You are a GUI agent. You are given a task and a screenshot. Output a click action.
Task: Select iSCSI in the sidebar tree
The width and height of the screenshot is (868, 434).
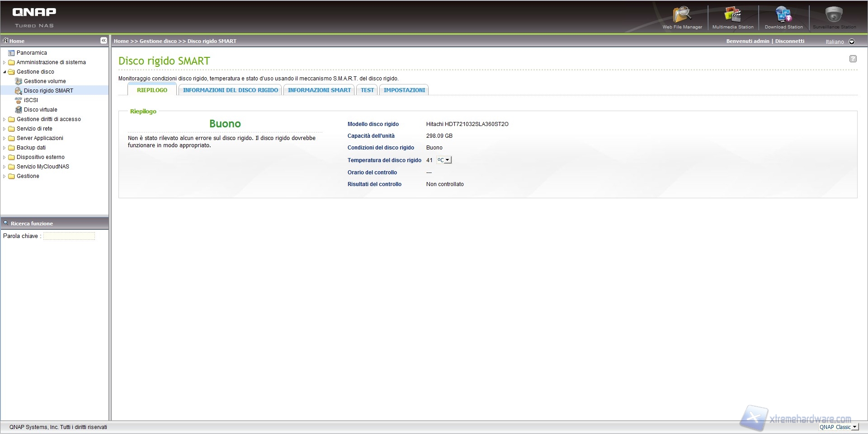31,100
